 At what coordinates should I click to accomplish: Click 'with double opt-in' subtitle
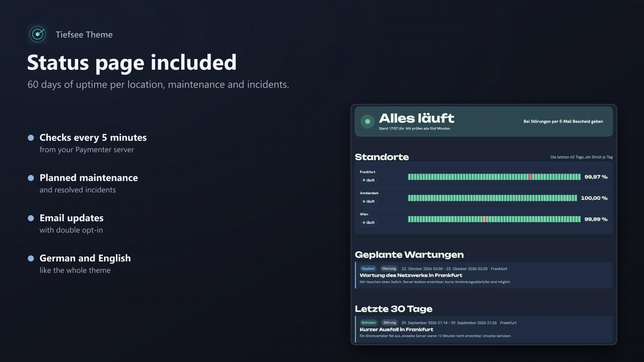point(71,230)
